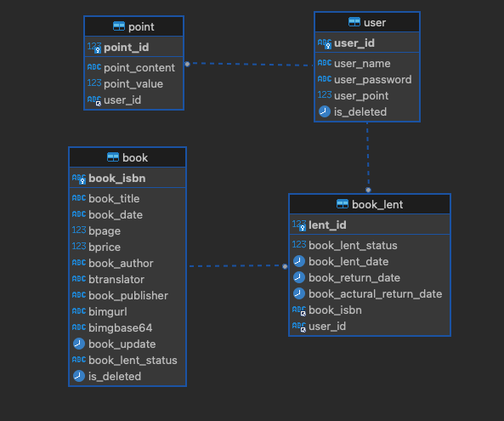Image resolution: width=504 pixels, height=421 pixels.
Task: Select the book table title
Action: (x=135, y=157)
